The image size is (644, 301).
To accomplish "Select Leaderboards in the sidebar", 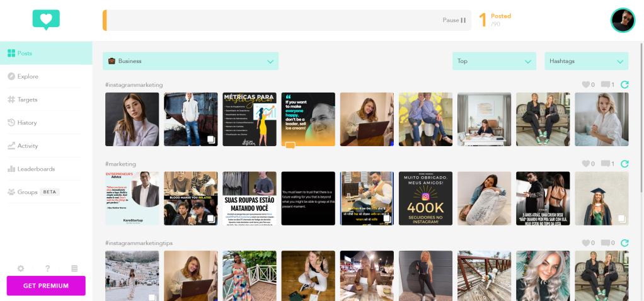I will click(36, 169).
